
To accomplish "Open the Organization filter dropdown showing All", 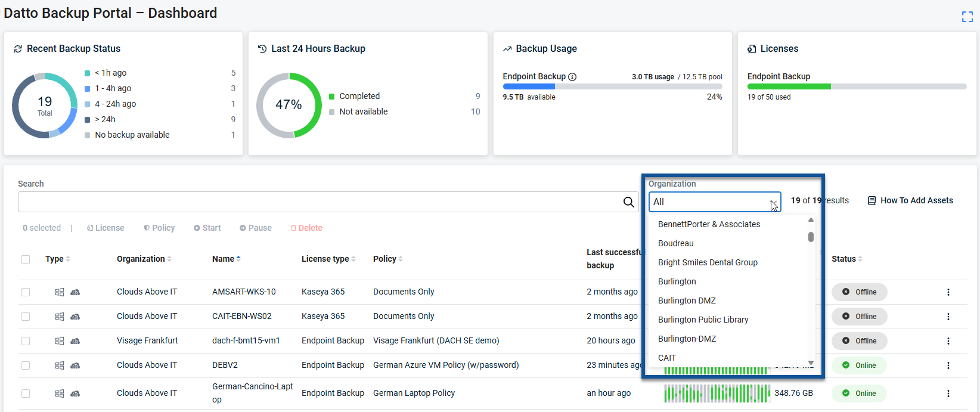I will tap(715, 202).
